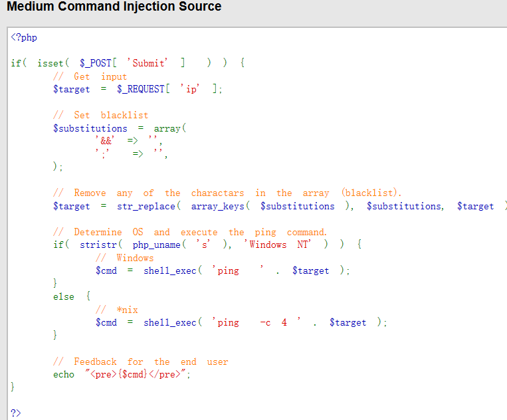Click the '?>' closing PHP tag
The height and width of the screenshot is (420, 507).
[15, 413]
